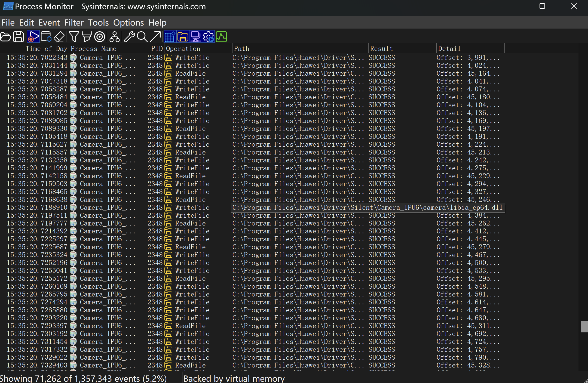Click the WriteFile icon in the 15:35:20.7188910 row
The image size is (588, 383).
point(168,207)
